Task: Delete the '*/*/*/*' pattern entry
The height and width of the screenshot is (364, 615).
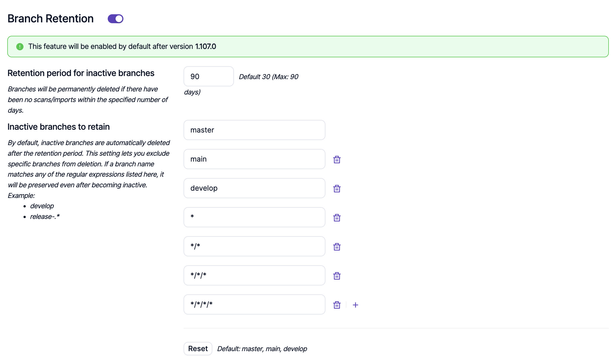Action: click(x=337, y=305)
